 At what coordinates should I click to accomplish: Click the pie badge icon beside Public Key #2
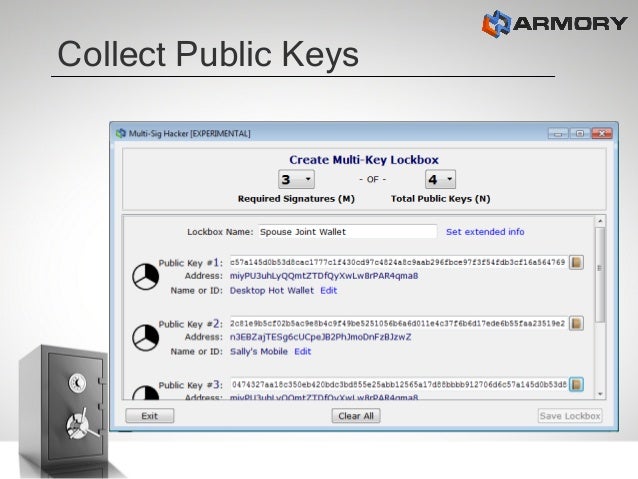146,338
